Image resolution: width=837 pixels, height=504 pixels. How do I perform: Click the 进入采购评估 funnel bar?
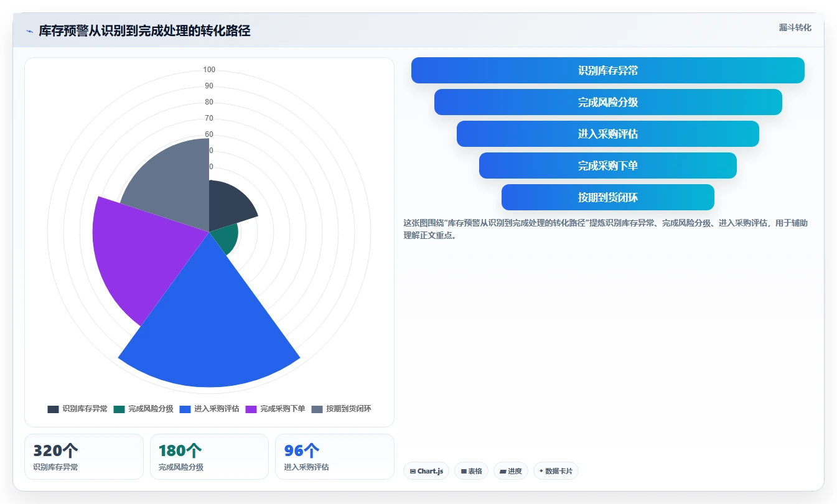pyautogui.click(x=608, y=134)
